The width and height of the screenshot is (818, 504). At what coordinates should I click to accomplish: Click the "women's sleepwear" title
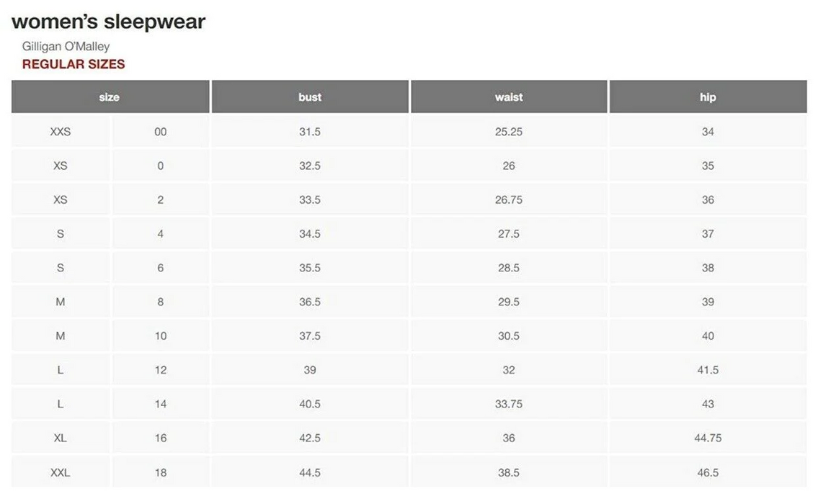108,22
